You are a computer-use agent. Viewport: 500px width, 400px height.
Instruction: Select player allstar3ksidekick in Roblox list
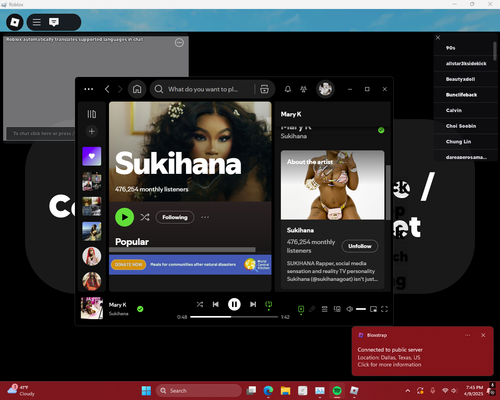click(466, 63)
